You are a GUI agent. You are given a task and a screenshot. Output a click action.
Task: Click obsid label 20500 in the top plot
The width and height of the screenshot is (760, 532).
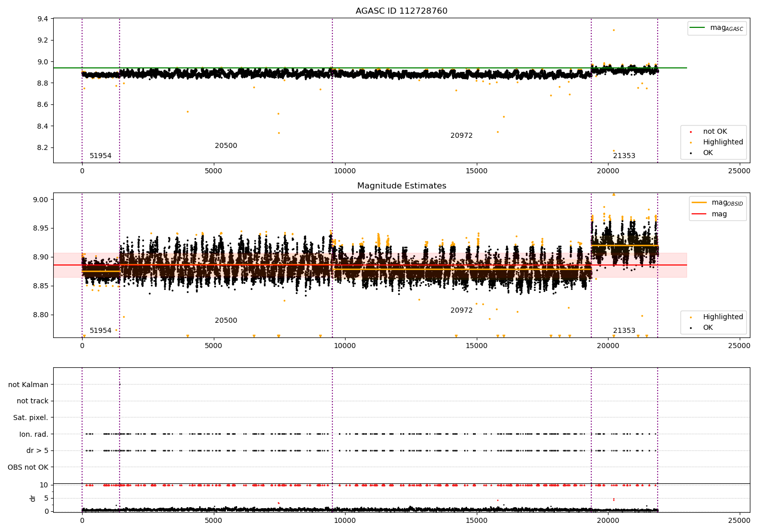tap(226, 146)
